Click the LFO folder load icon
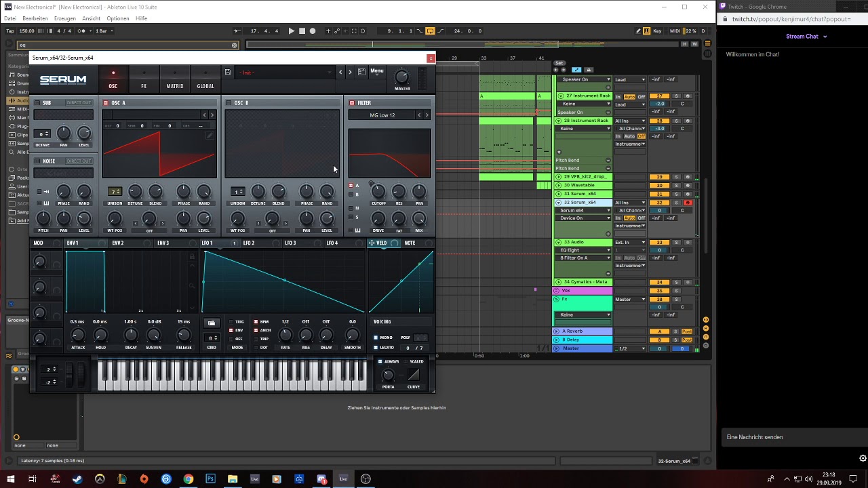This screenshot has height=488, width=868. coord(212,323)
